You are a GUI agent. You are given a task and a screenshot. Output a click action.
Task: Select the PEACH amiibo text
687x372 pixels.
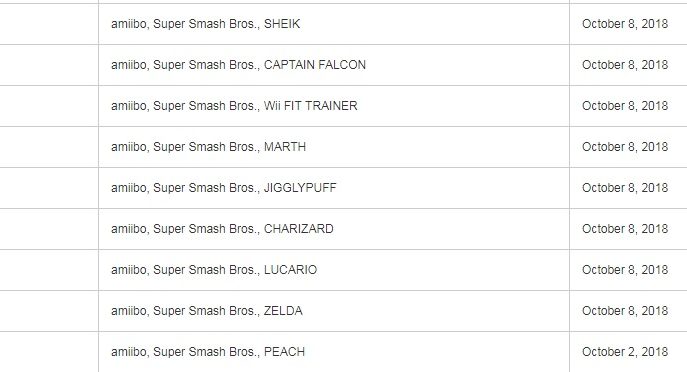click(208, 352)
